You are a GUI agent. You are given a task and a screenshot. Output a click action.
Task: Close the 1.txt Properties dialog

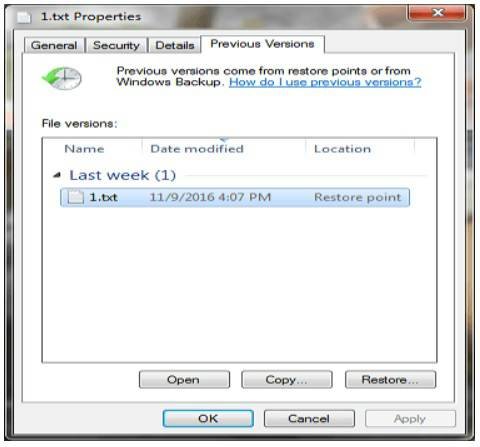coord(437,13)
